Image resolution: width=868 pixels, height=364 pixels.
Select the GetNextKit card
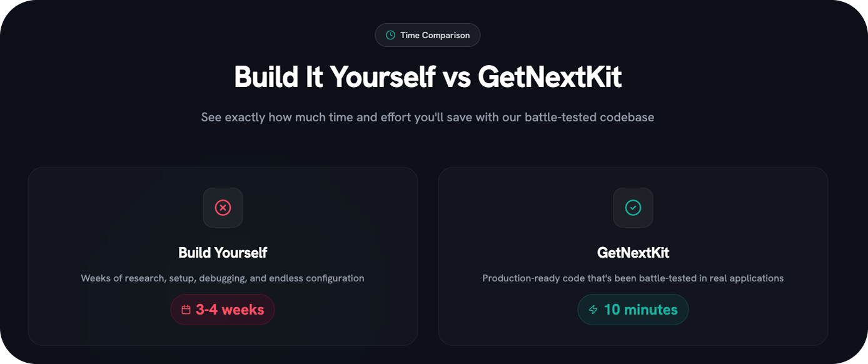pos(633,256)
